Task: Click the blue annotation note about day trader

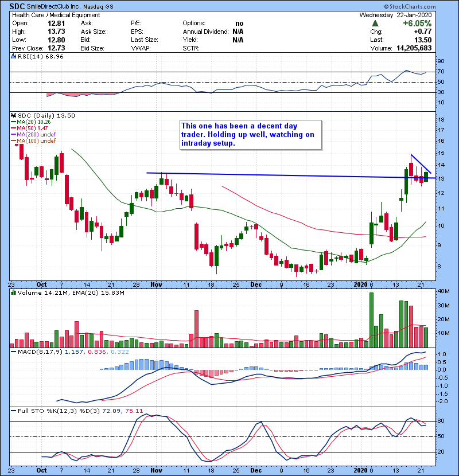Action: (x=251, y=134)
